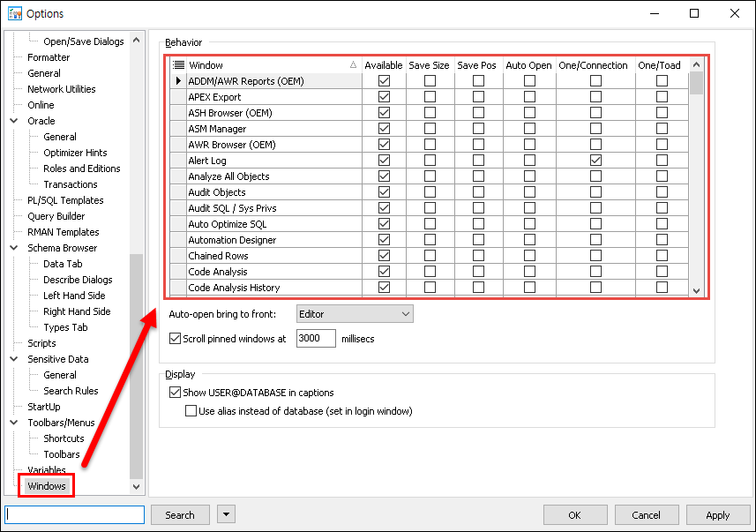Collapse the Toolbars/Menus node

[14, 423]
